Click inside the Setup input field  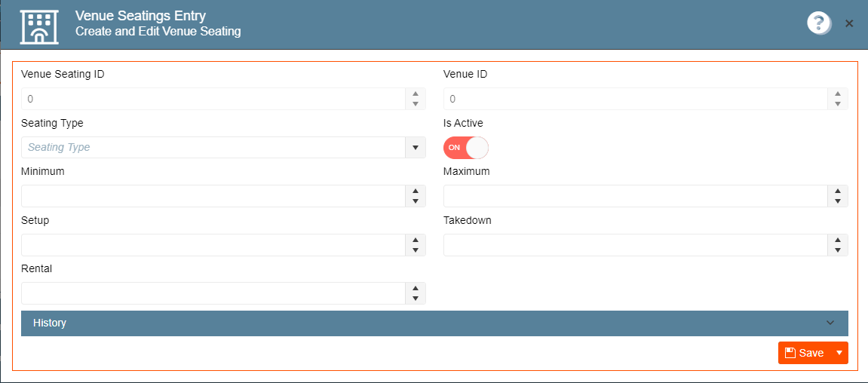click(x=213, y=244)
